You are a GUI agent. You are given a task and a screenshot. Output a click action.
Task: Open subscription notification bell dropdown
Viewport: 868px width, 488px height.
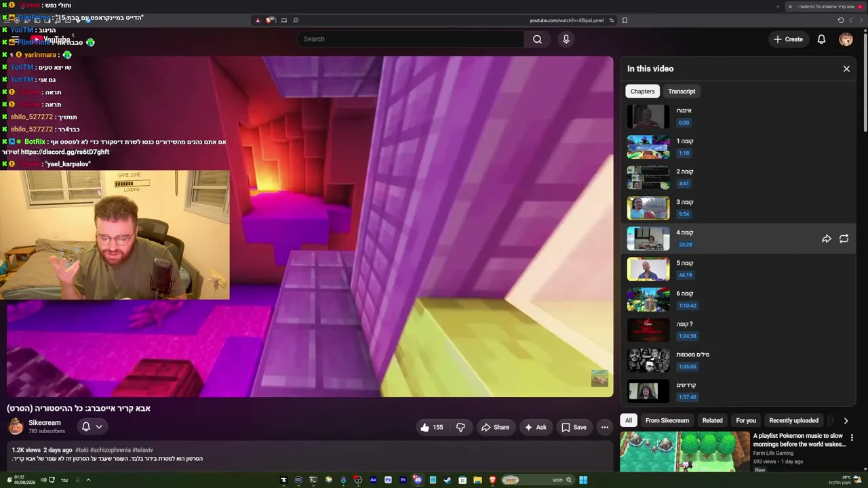click(92, 426)
